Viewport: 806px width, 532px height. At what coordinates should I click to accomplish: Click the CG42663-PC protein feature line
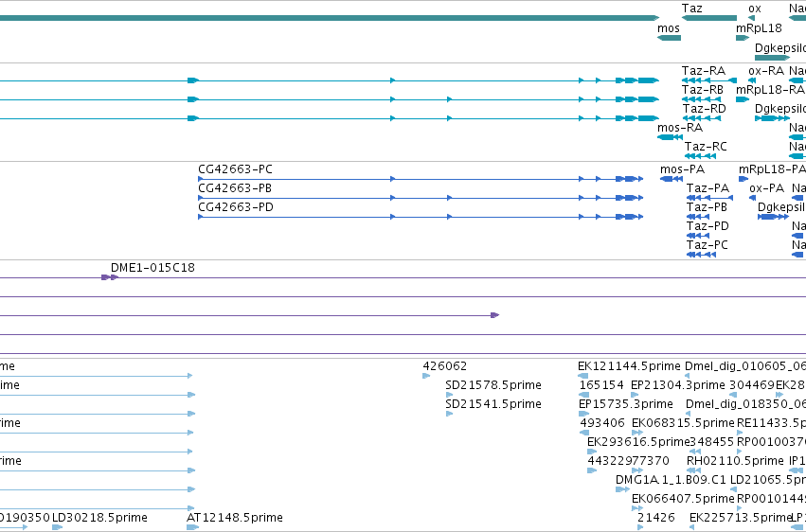coord(421,179)
